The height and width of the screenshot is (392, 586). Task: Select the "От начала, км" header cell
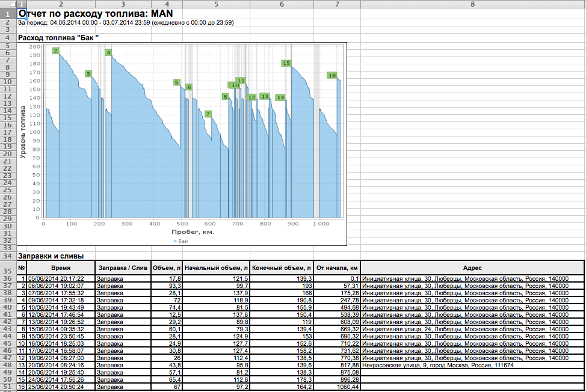click(x=337, y=268)
